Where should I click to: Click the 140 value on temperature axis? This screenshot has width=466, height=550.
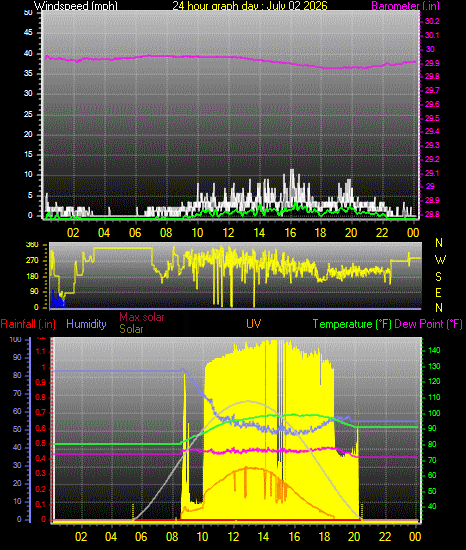tap(434, 350)
